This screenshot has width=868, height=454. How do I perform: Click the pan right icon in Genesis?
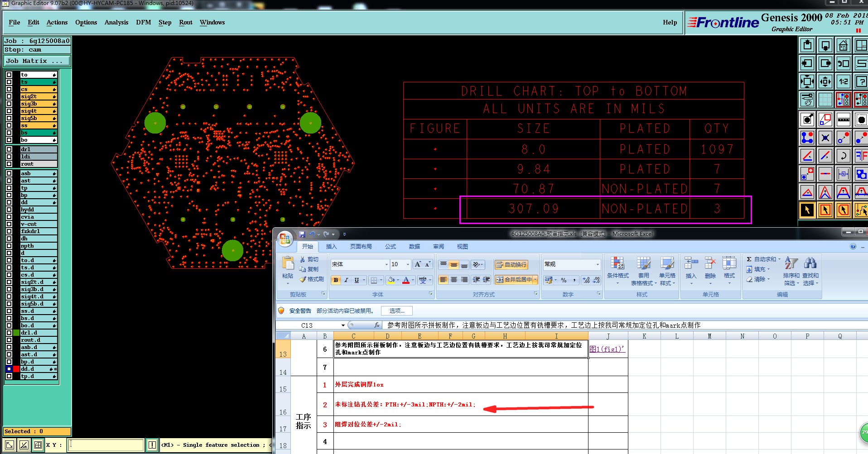pyautogui.click(x=825, y=63)
